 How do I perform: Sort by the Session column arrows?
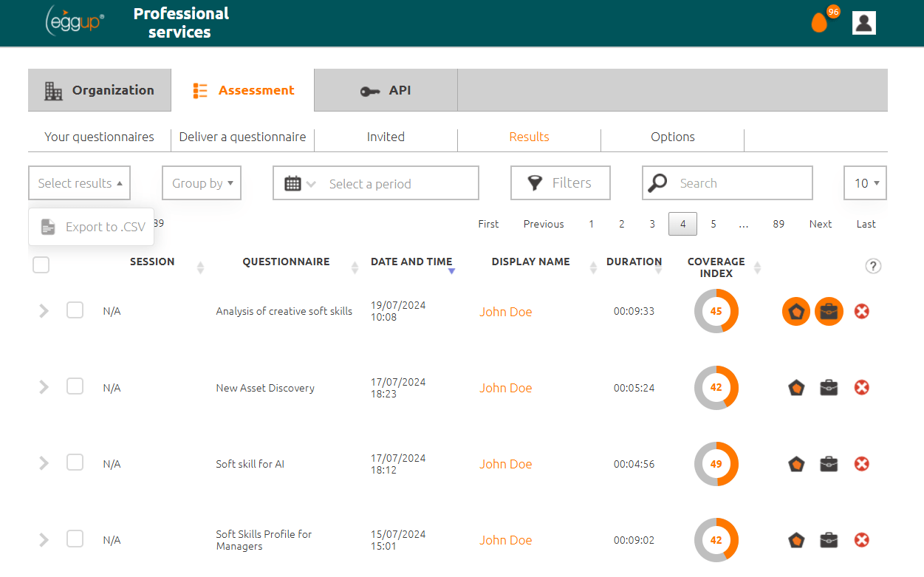coord(200,267)
